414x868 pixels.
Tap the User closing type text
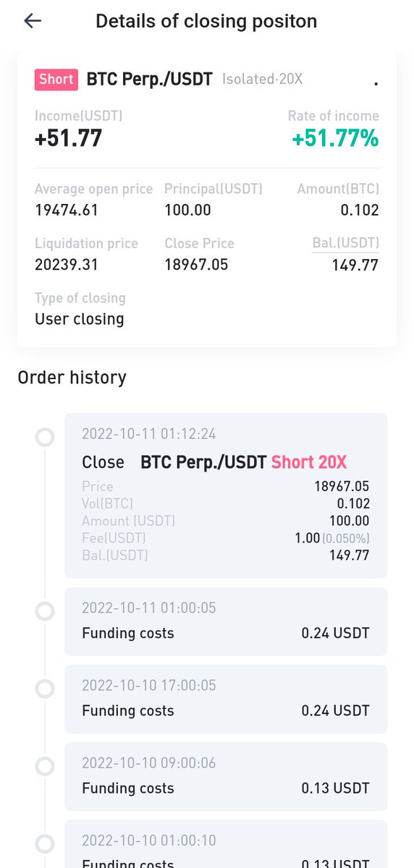point(80,319)
